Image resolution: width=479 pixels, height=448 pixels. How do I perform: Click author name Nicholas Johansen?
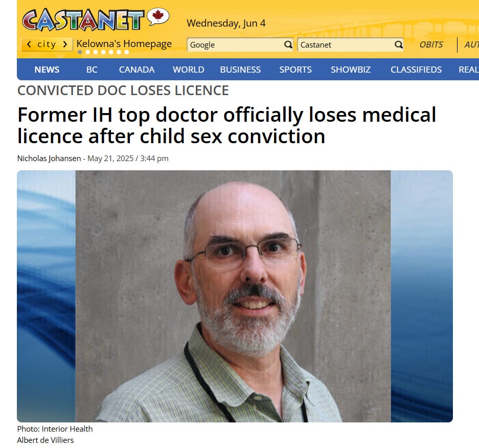[x=49, y=159]
